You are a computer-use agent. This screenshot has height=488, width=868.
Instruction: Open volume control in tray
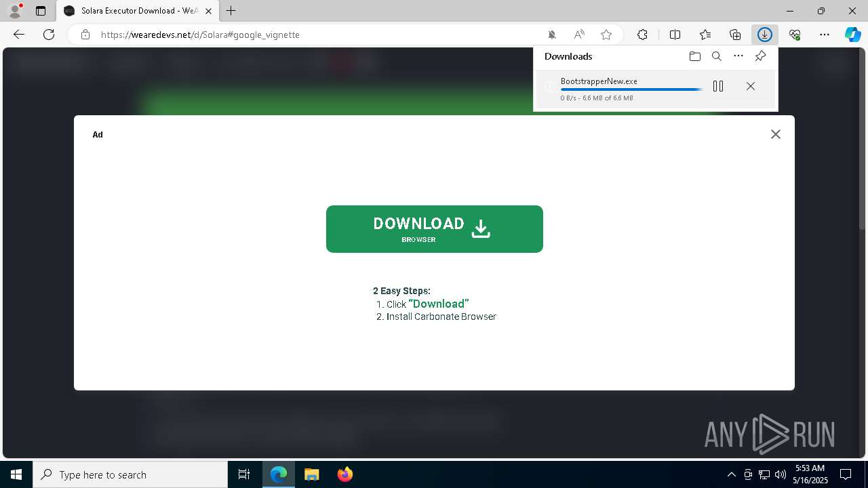(x=780, y=474)
